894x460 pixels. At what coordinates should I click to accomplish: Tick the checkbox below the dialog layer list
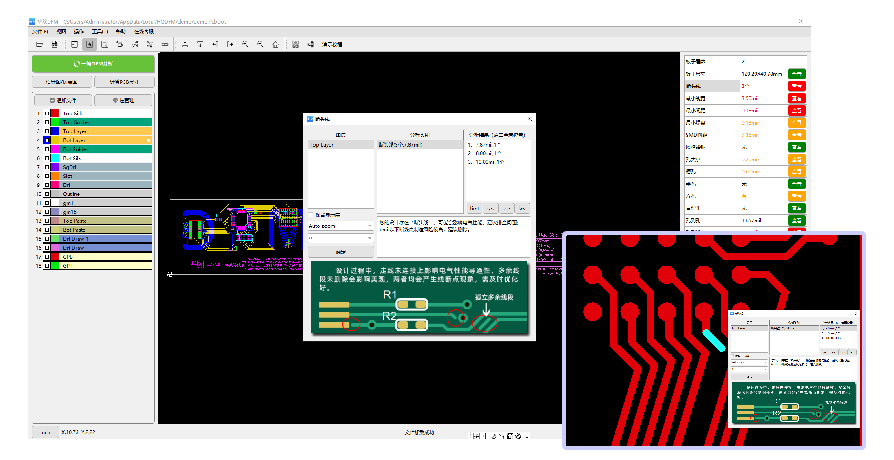tap(311, 215)
